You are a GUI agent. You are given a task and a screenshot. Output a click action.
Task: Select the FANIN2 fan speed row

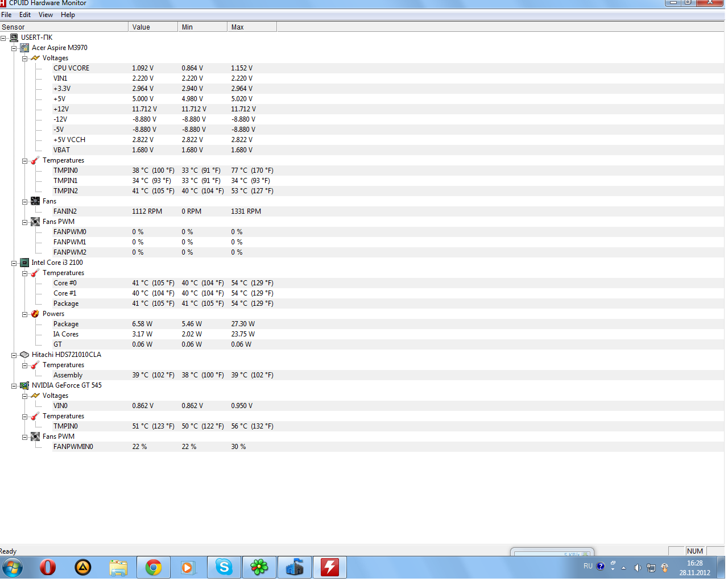65,211
